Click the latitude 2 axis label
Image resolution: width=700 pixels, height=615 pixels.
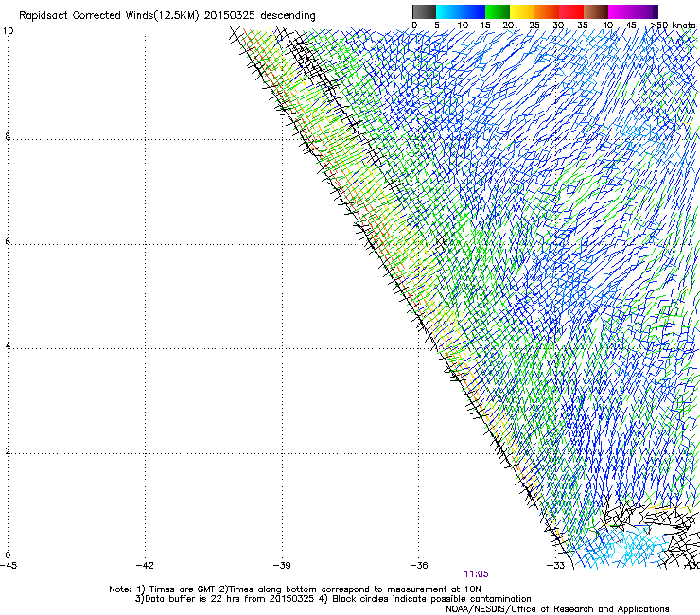tap(8, 450)
